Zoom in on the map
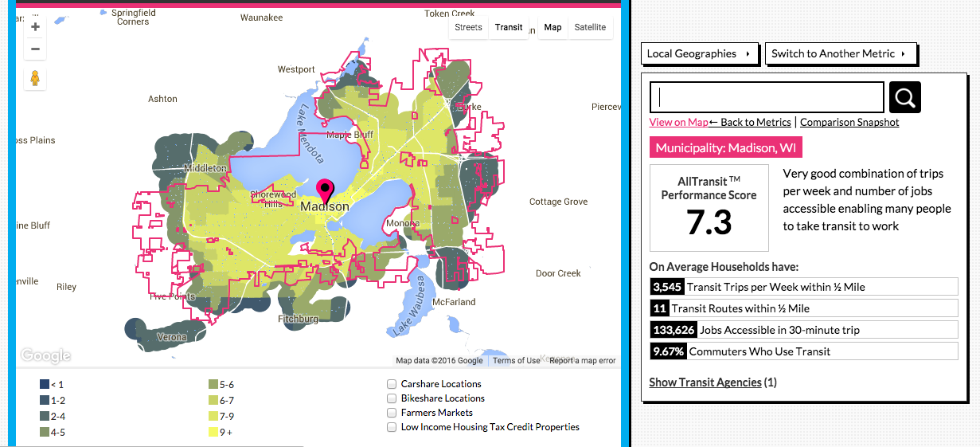This screenshot has height=447, width=980. click(x=35, y=26)
